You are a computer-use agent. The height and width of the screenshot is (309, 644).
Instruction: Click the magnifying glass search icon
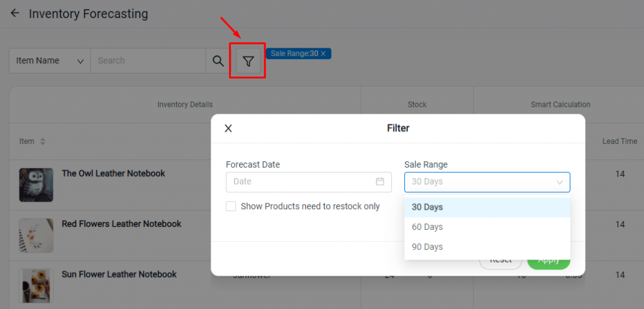[x=218, y=61]
